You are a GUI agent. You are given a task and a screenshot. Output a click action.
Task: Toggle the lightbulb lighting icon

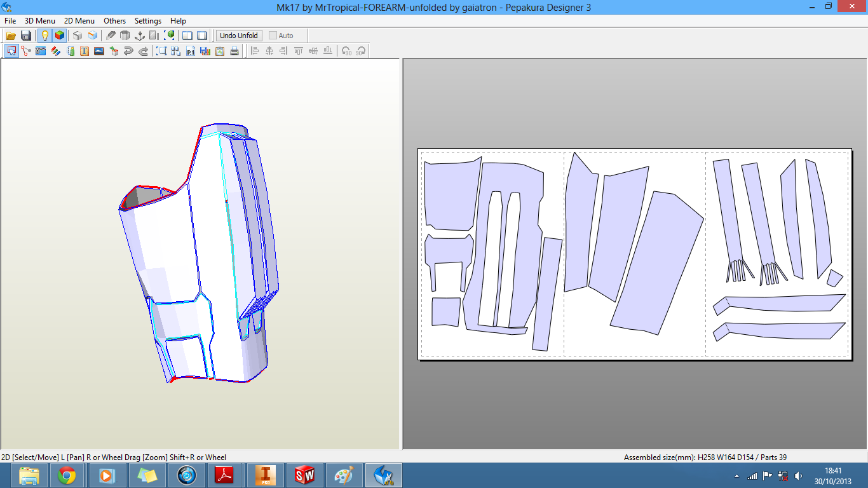pyautogui.click(x=44, y=36)
